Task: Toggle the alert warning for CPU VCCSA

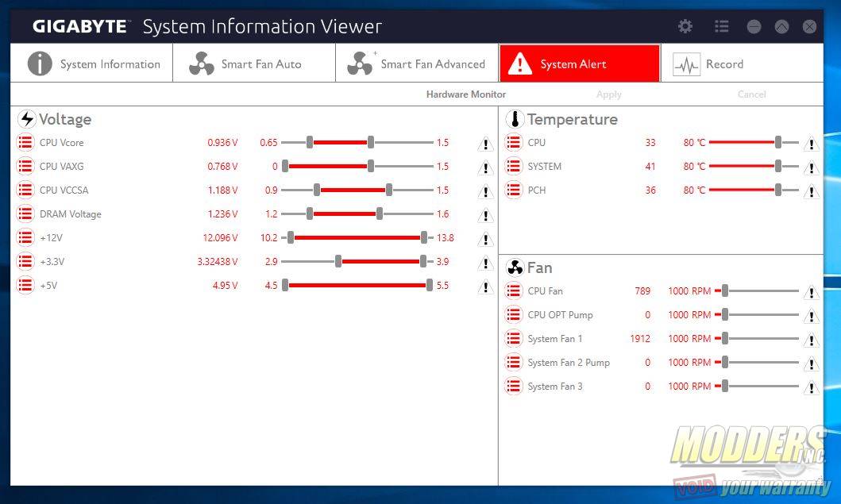Action: click(485, 190)
